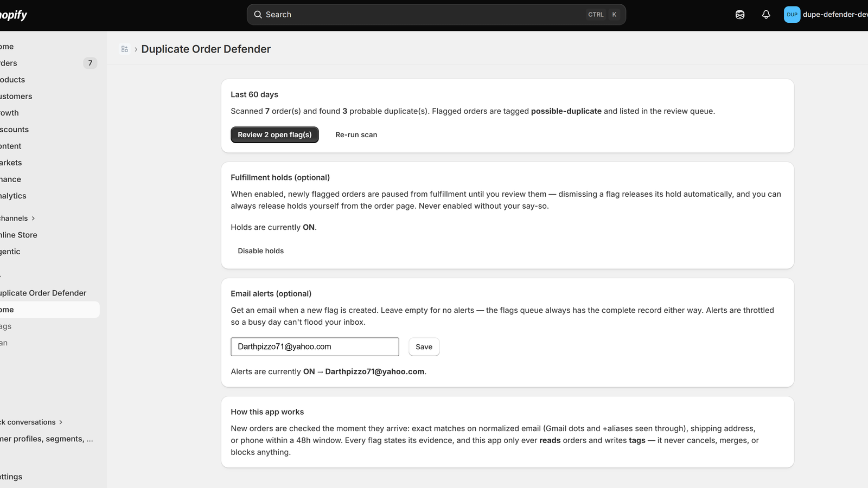Open Customers in the sidebar

click(49, 97)
